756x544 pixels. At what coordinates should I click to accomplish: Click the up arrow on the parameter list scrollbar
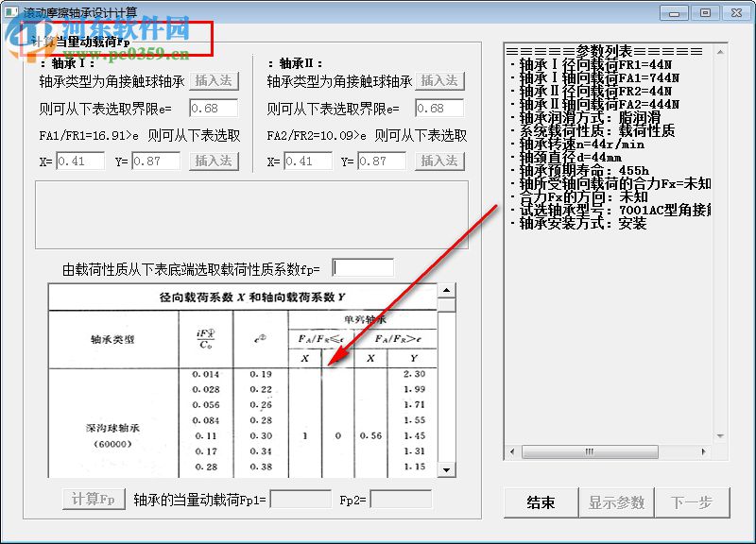(x=720, y=52)
